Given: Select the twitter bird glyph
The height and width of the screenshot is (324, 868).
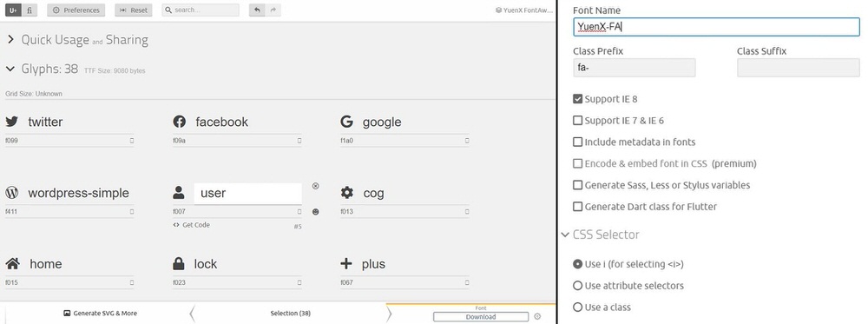Looking at the screenshot, I should [x=11, y=122].
